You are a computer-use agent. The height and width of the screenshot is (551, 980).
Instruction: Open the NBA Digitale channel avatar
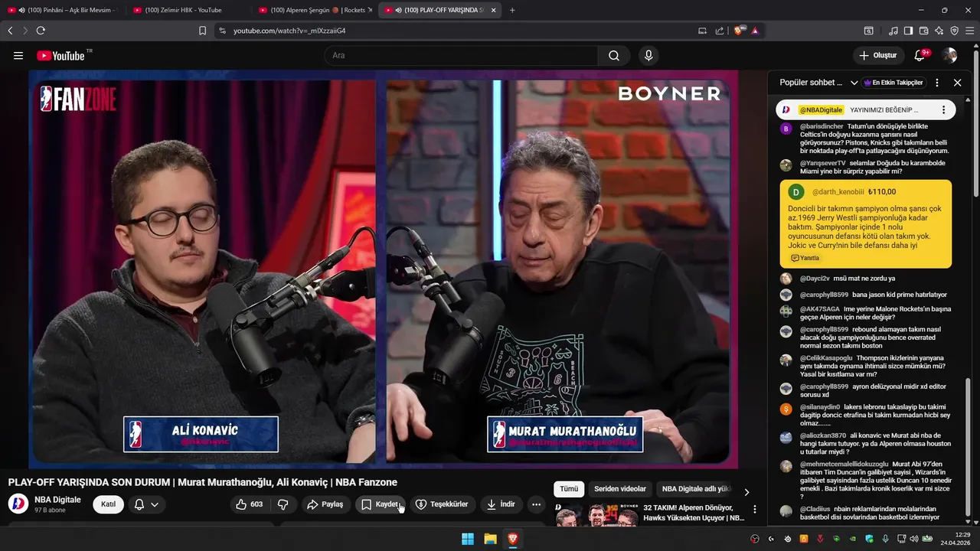(x=18, y=504)
